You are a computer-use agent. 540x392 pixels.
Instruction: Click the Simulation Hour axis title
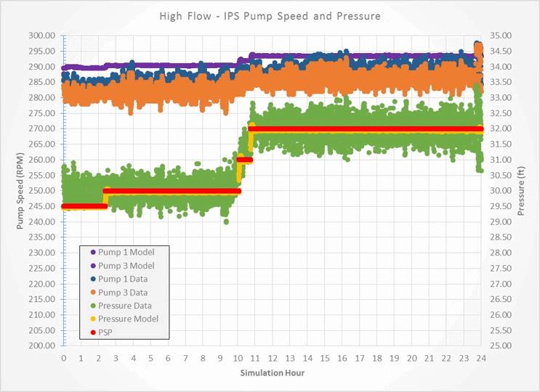coord(273,373)
